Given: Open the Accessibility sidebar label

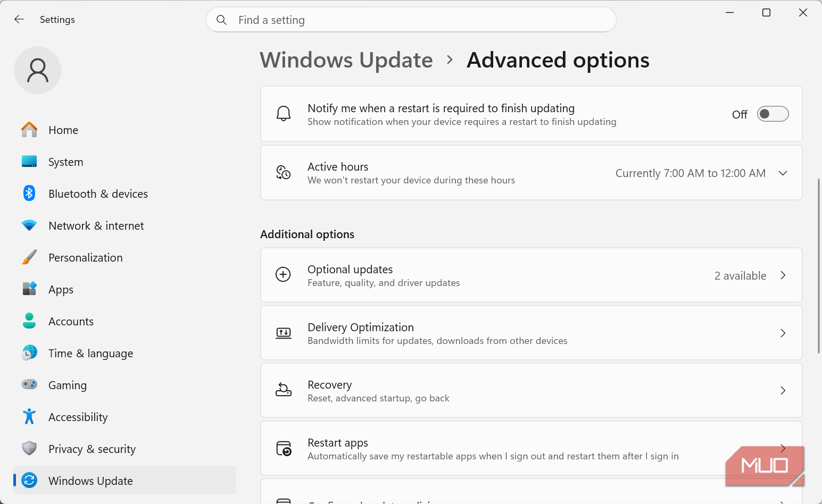Looking at the screenshot, I should [78, 417].
